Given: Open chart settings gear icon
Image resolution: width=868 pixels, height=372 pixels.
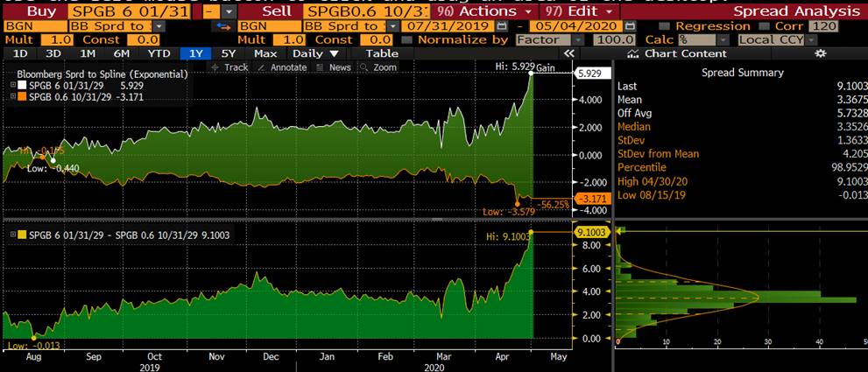Looking at the screenshot, I should [x=821, y=53].
